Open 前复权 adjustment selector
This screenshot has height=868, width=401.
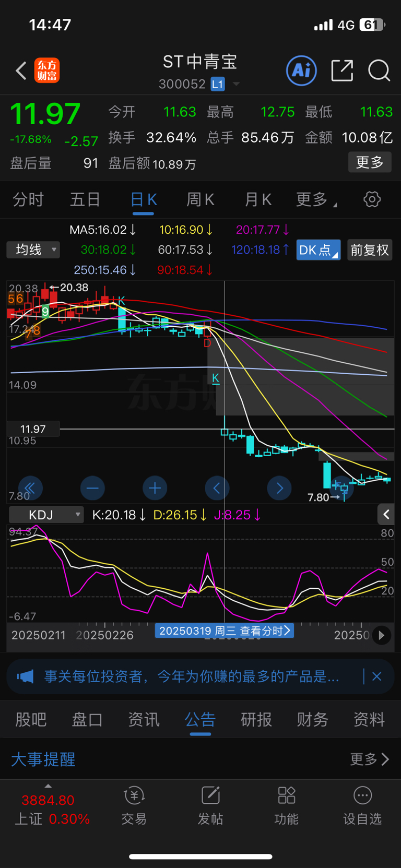[370, 250]
